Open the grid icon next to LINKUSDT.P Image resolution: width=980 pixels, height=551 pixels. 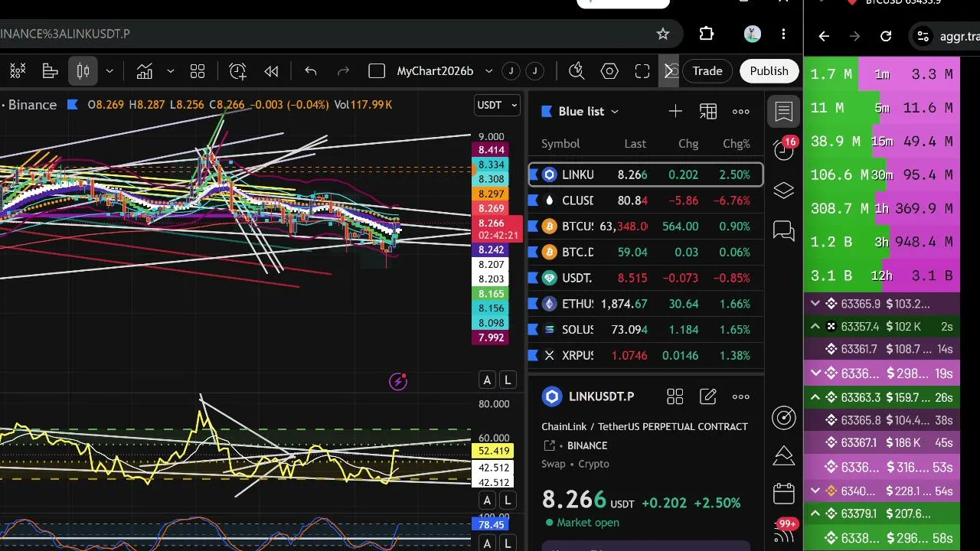(675, 396)
